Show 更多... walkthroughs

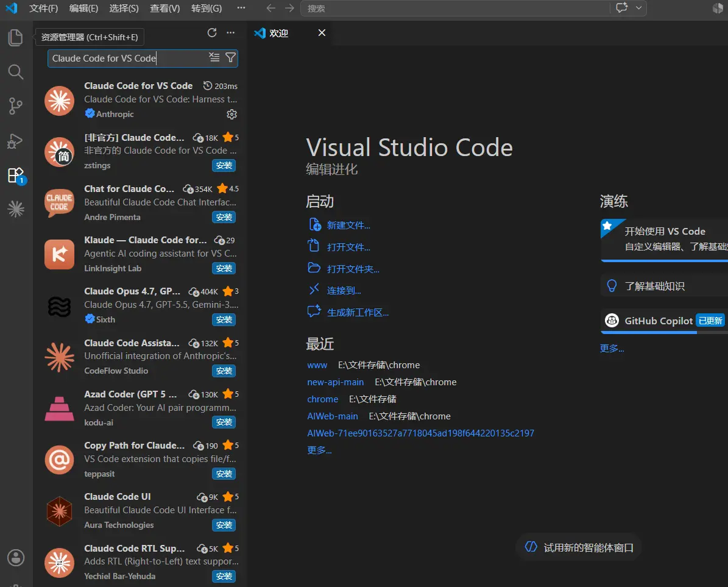click(x=612, y=348)
